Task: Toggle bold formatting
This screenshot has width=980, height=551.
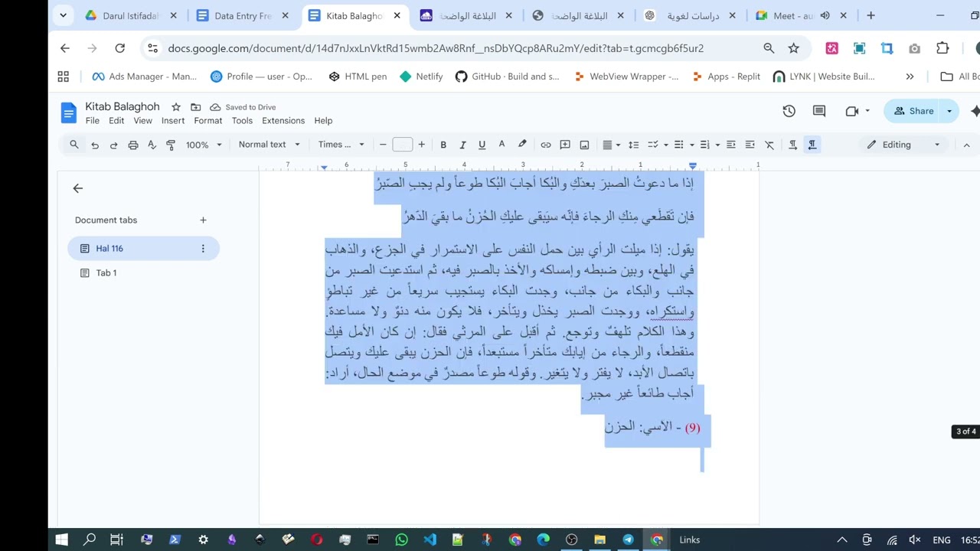Action: pos(443,145)
